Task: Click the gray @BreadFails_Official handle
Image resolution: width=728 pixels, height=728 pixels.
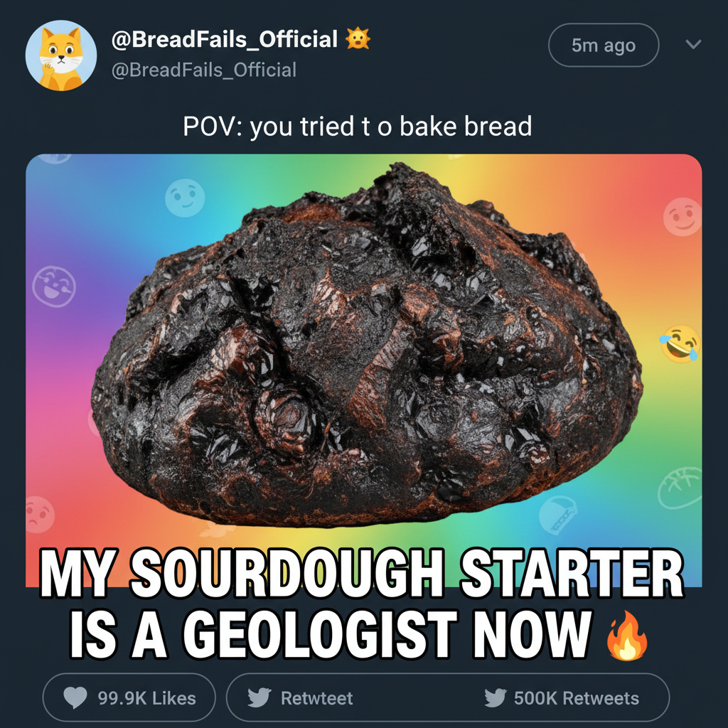Action: tap(203, 70)
